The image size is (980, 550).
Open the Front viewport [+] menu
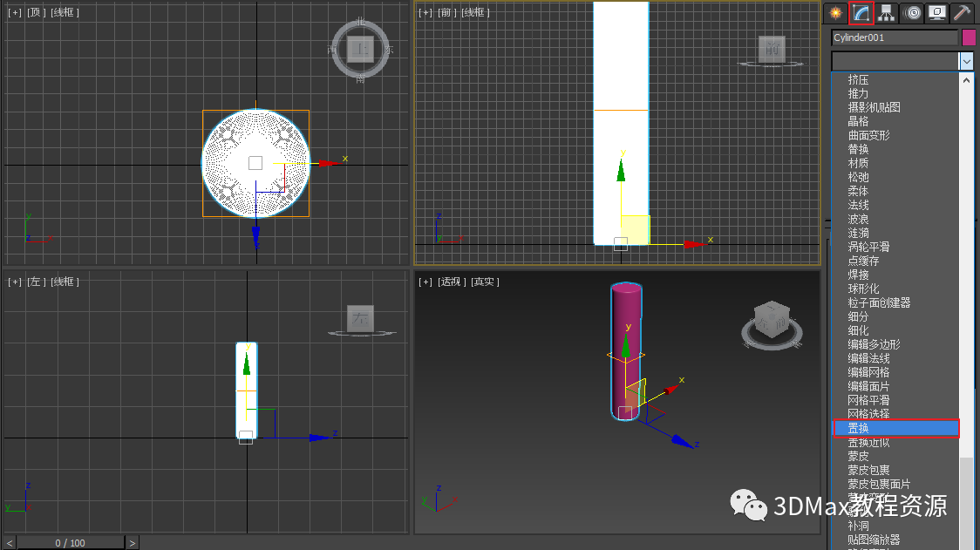pyautogui.click(x=425, y=12)
